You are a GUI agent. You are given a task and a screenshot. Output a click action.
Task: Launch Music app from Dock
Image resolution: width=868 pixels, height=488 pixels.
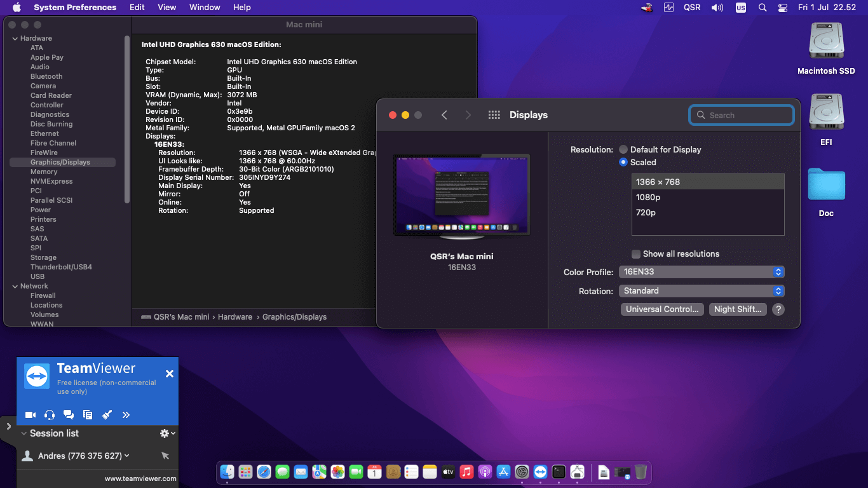(466, 472)
